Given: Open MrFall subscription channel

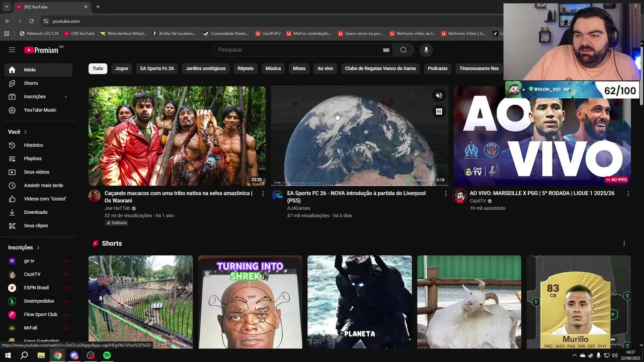Looking at the screenshot, I should coord(38,328).
